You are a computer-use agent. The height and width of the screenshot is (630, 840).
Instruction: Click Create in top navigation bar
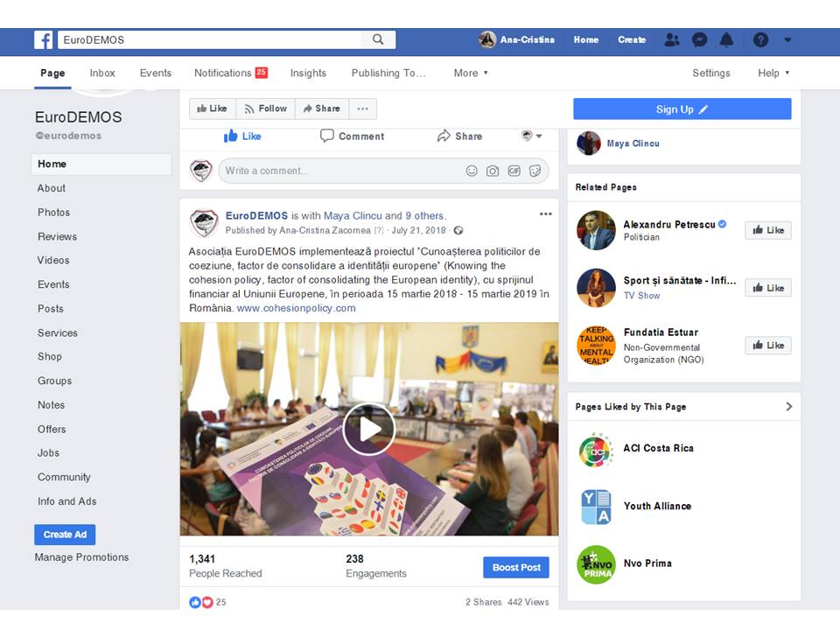tap(632, 39)
